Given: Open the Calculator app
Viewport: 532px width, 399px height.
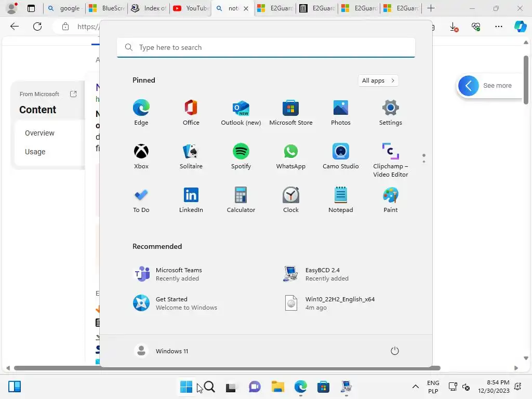Looking at the screenshot, I should pos(241,200).
